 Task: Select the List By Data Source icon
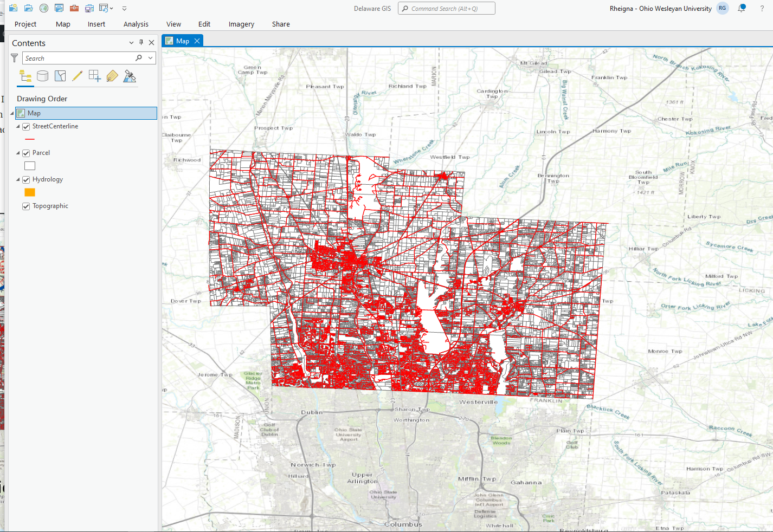43,76
